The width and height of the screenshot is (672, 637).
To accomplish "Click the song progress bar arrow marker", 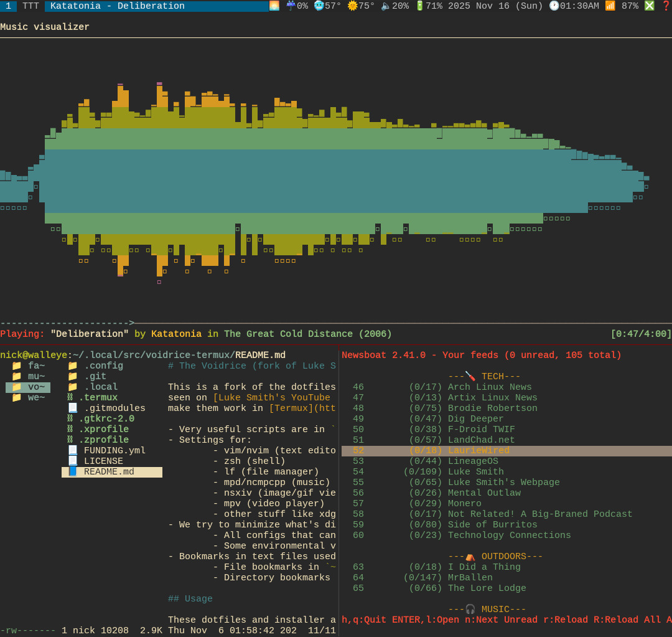I will [x=131, y=323].
